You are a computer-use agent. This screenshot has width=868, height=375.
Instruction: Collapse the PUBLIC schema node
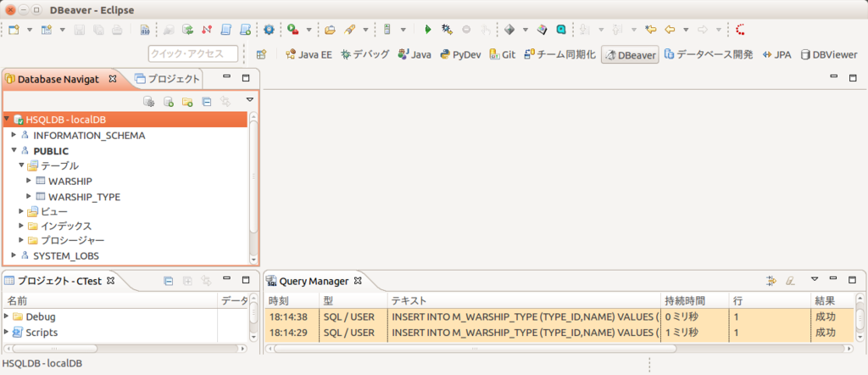coord(14,150)
